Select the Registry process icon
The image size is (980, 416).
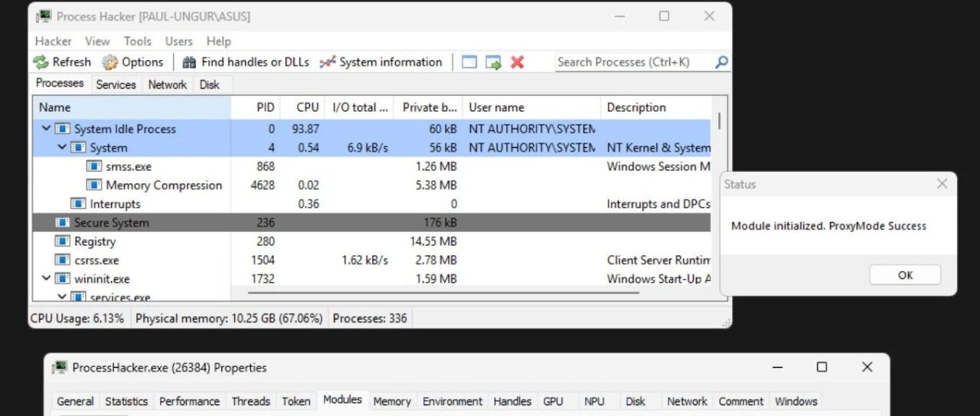[62, 241]
